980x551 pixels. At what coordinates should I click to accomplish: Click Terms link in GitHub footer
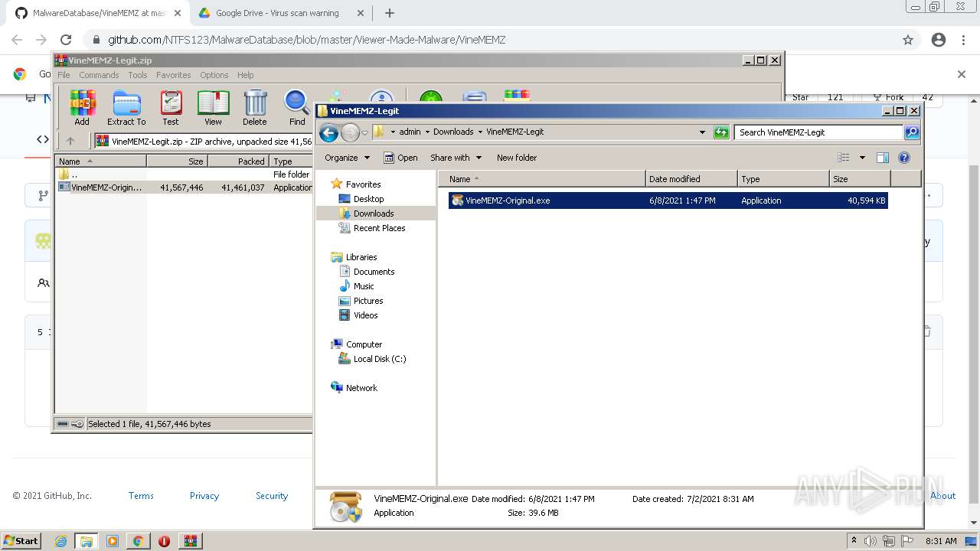[141, 496]
